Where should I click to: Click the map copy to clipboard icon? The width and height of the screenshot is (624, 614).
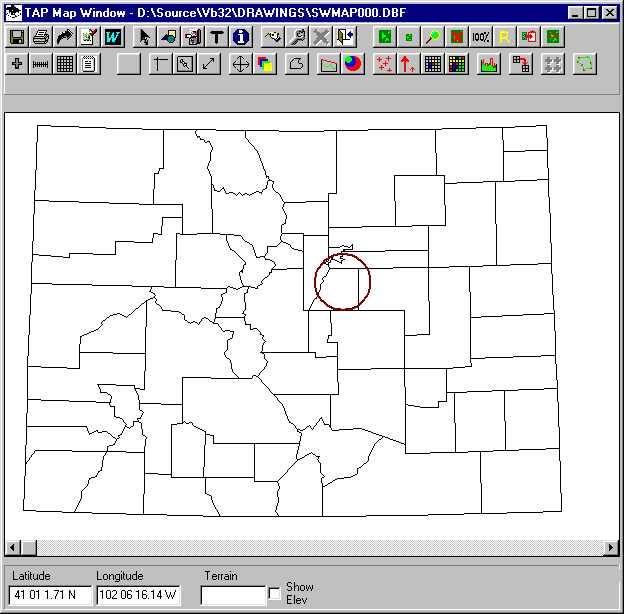point(529,37)
